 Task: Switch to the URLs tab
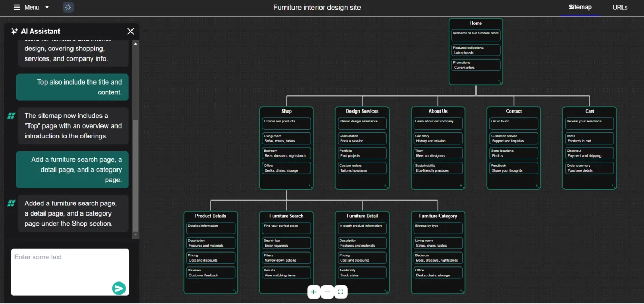click(x=620, y=8)
